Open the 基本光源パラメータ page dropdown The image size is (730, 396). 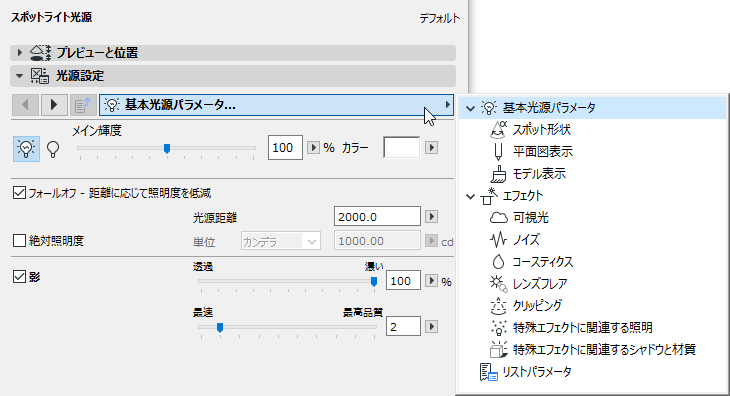[277, 105]
